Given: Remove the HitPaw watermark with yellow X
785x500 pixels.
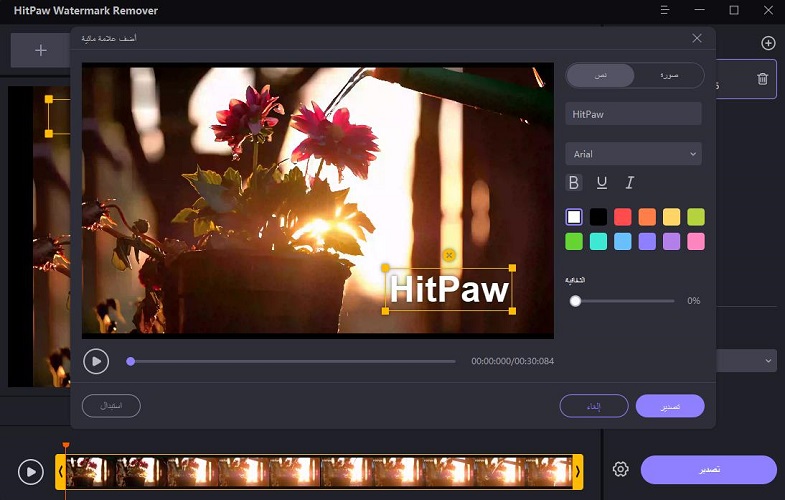Looking at the screenshot, I should tap(449, 255).
